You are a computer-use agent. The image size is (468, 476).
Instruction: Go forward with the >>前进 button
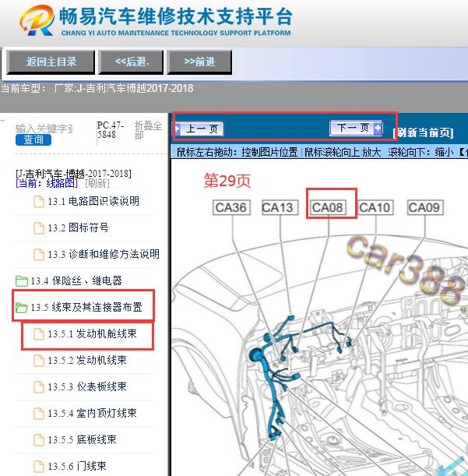tap(199, 62)
